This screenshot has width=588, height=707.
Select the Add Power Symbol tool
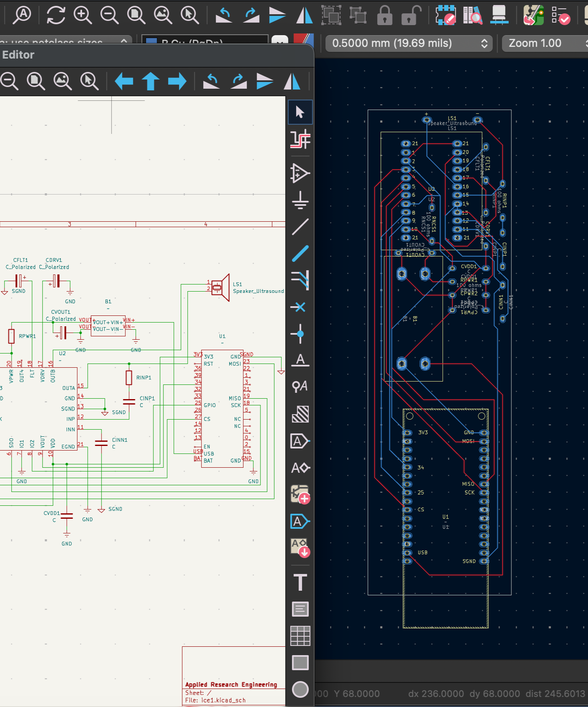(300, 200)
